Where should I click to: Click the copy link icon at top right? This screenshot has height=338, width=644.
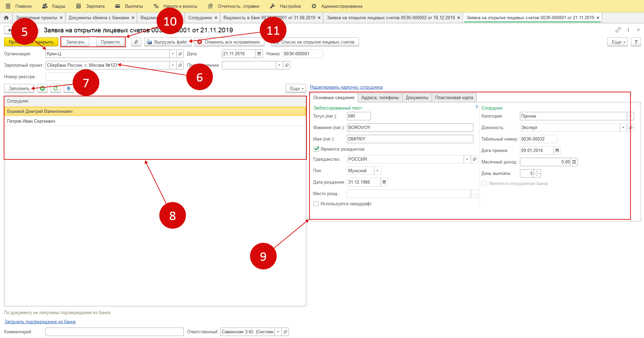coord(618,30)
